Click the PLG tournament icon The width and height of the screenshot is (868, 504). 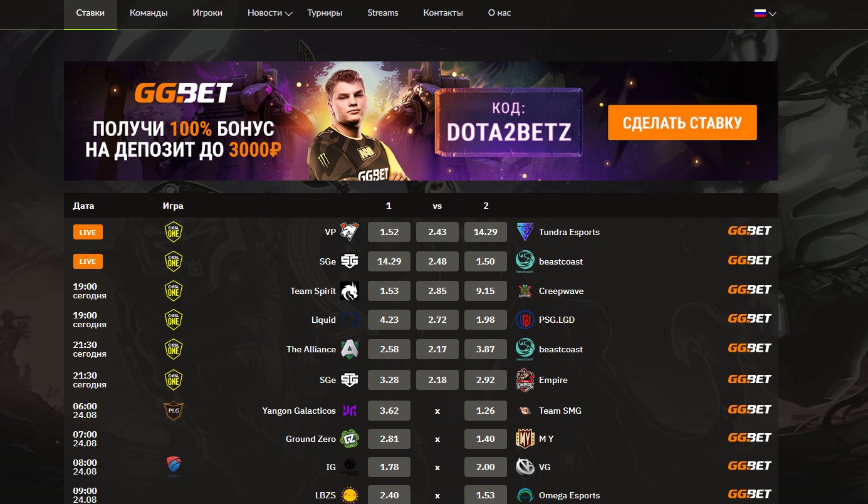pos(174,411)
